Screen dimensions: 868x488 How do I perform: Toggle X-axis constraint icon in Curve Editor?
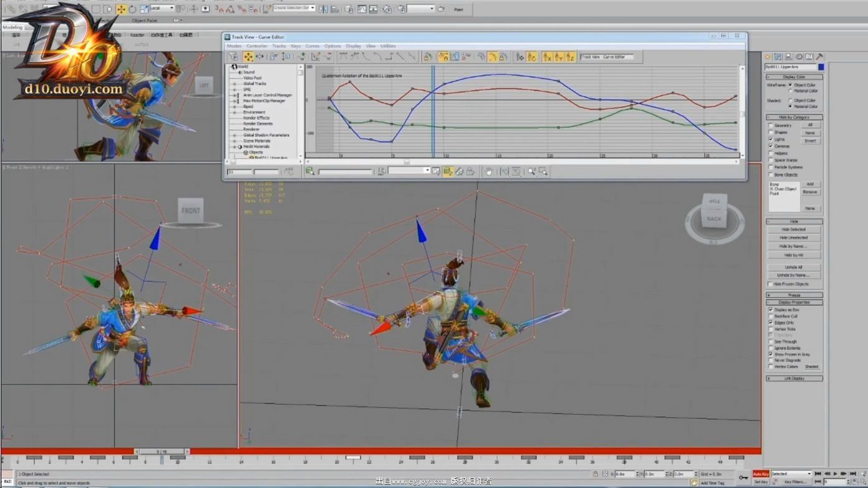[547, 57]
